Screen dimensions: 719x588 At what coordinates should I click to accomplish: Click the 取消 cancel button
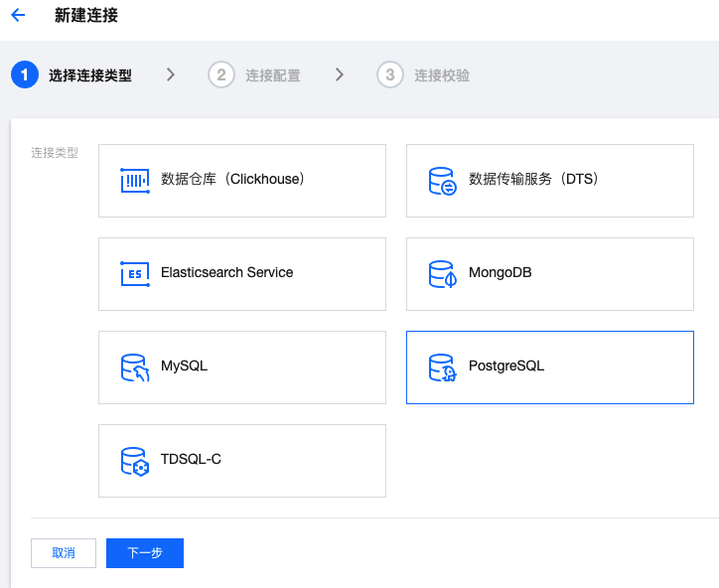[x=64, y=553]
